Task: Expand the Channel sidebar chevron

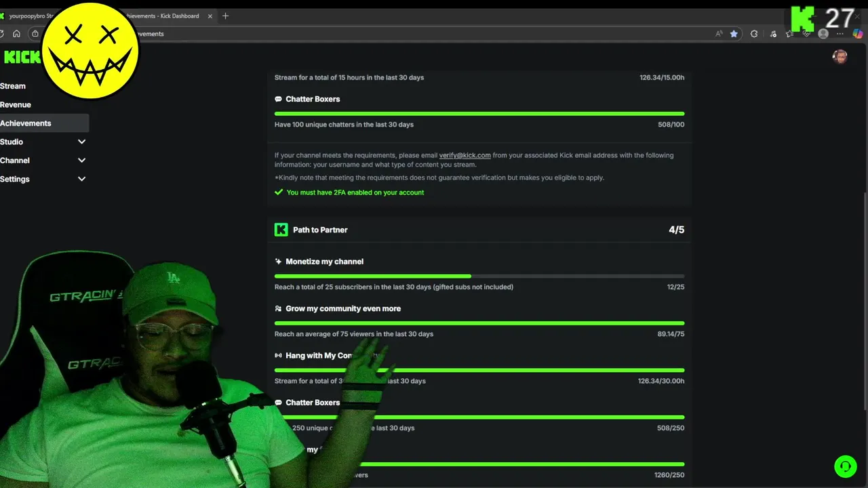Action: 81,161
